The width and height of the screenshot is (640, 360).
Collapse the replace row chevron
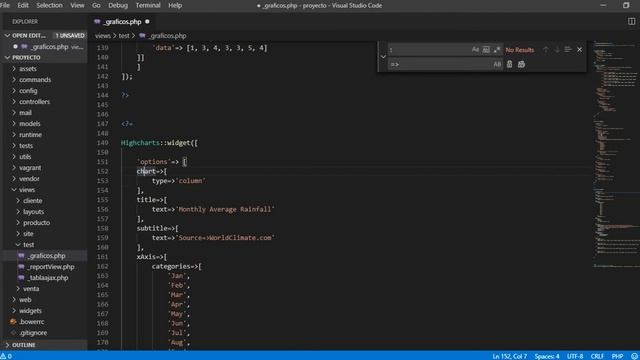coord(383,57)
